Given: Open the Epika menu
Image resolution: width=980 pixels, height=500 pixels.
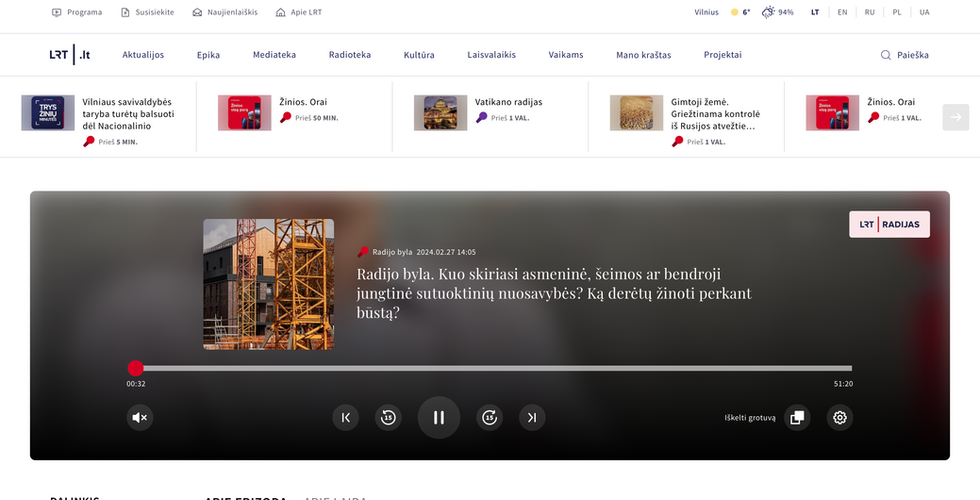Looking at the screenshot, I should click(x=208, y=55).
